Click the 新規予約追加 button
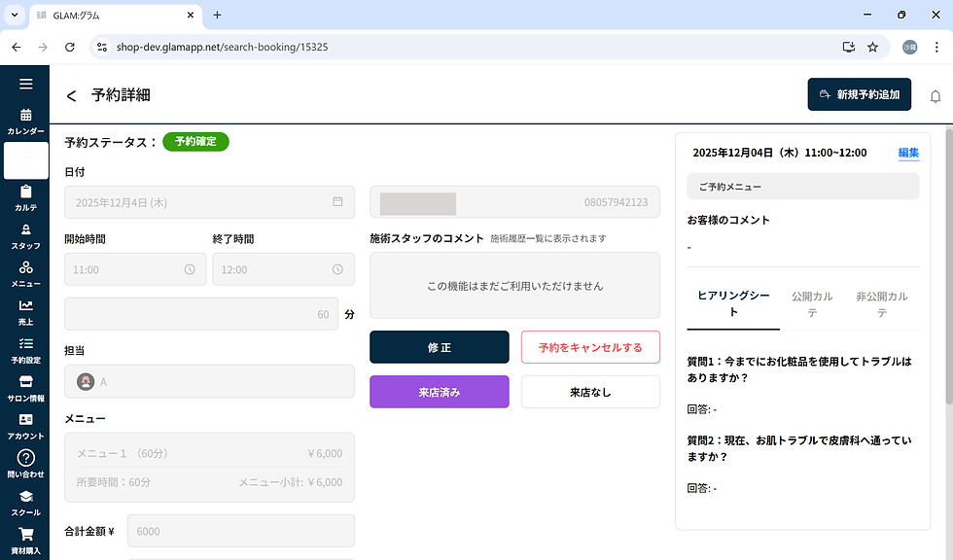This screenshot has width=953, height=560. coord(859,94)
